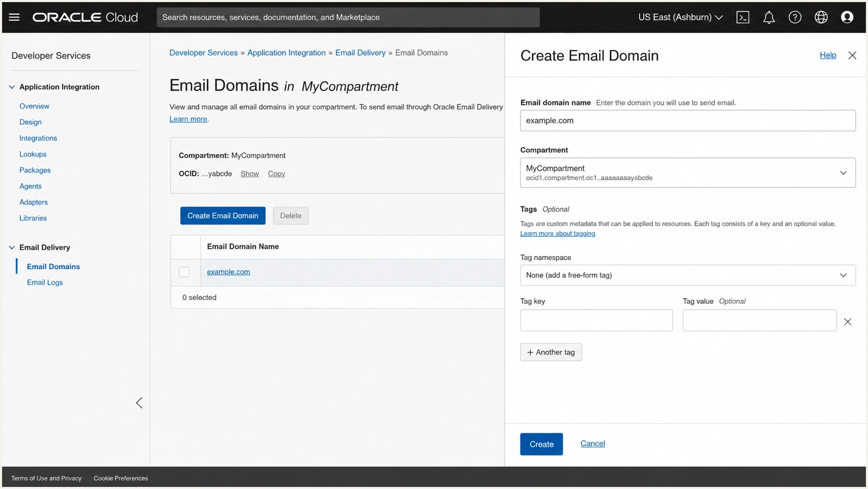Select the example.com row checkbox
868x489 pixels.
point(184,272)
